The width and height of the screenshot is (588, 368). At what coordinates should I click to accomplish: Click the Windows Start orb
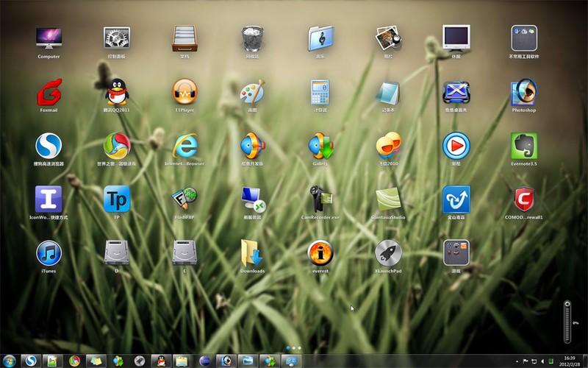9,361
